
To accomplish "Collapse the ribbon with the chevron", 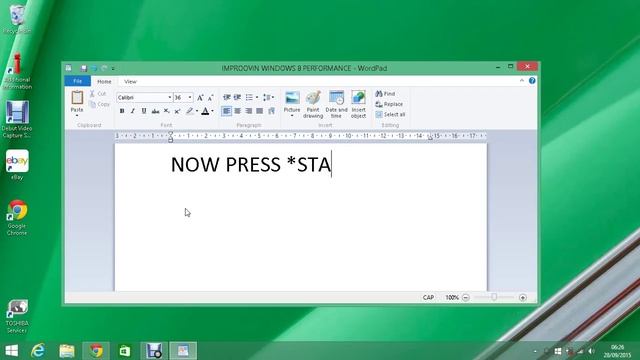I will (x=522, y=81).
